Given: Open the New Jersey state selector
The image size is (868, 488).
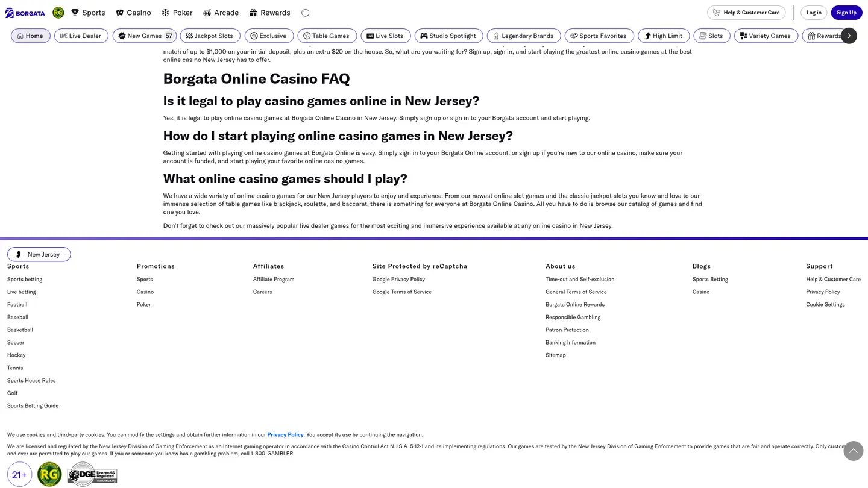Looking at the screenshot, I should 39,254.
